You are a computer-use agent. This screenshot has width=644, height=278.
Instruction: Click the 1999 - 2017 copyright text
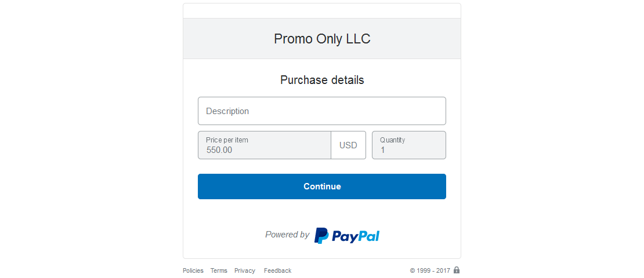tap(430, 270)
